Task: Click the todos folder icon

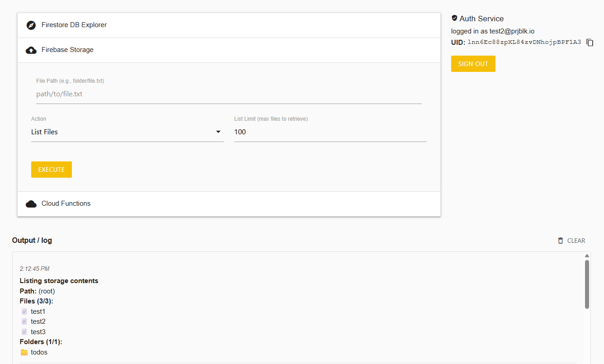Action: coord(24,352)
